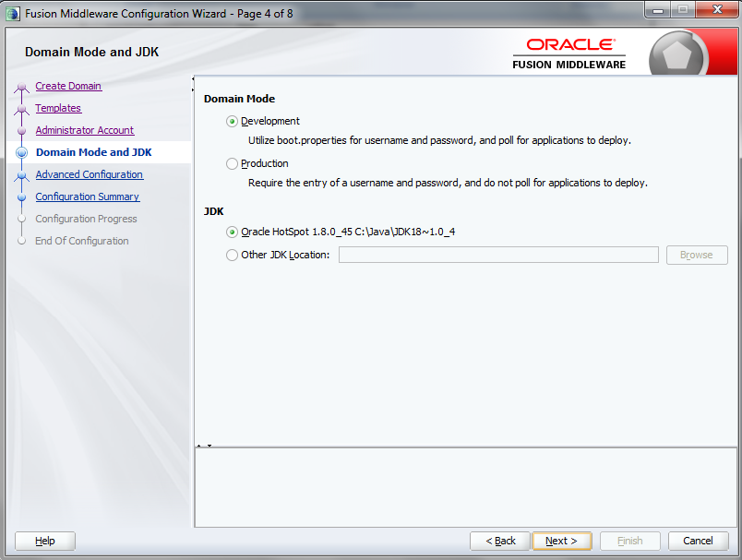Click the node icon beside Create Domain
Screen dimensions: 742x560
[x=21, y=86]
